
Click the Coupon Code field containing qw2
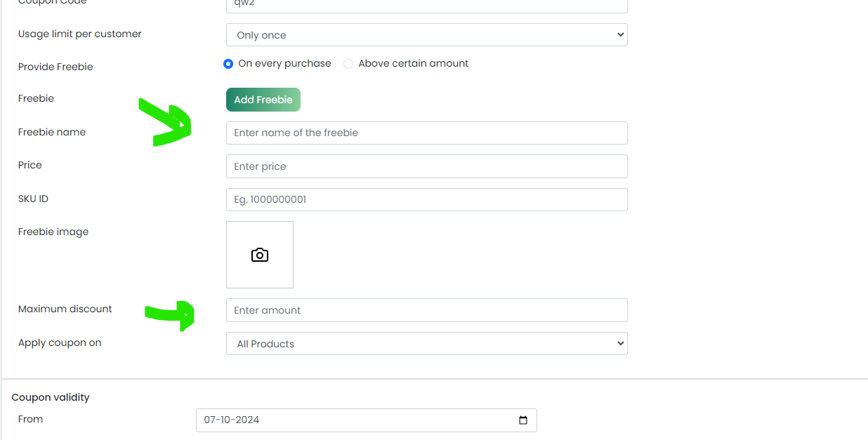427,4
